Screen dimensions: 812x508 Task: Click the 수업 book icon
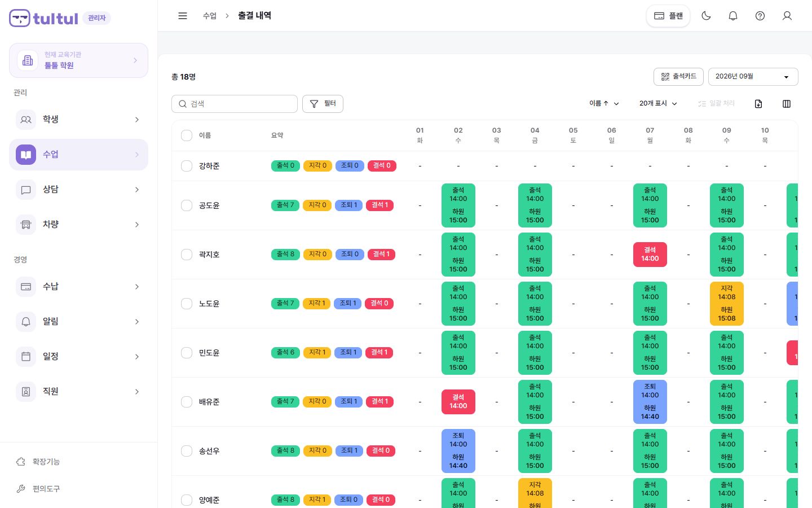click(26, 155)
